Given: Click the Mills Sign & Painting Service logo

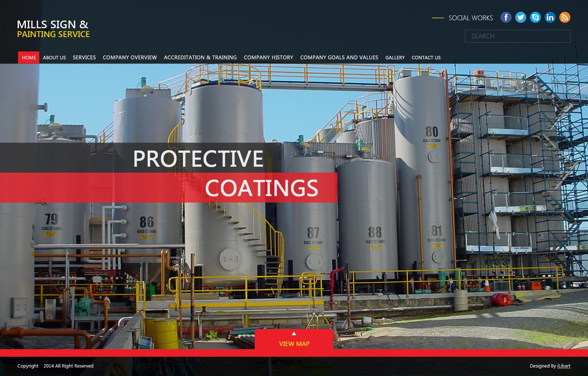Looking at the screenshot, I should pos(53,29).
